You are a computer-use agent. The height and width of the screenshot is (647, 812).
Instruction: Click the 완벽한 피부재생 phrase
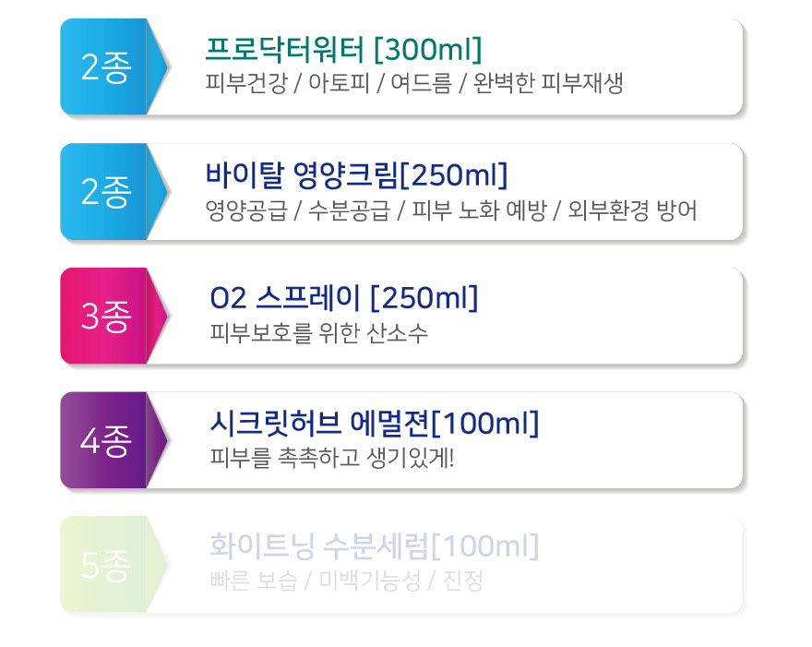[548, 83]
